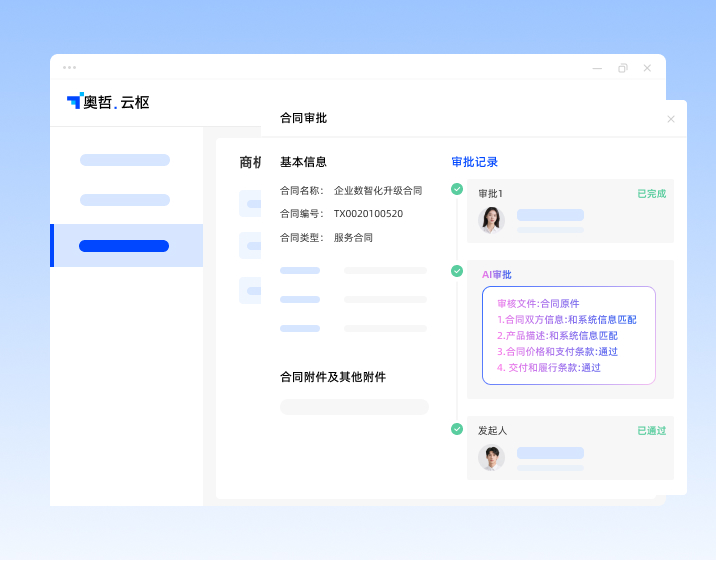Image resolution: width=716 pixels, height=562 pixels.
Task: Open the 审批1 approver avatar
Action: tap(491, 220)
